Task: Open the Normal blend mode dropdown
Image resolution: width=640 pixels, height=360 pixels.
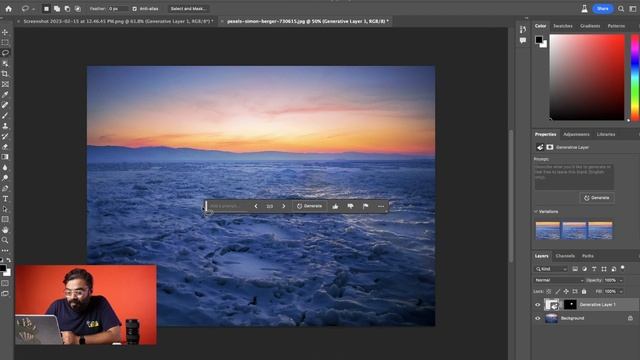Action: pyautogui.click(x=559, y=280)
